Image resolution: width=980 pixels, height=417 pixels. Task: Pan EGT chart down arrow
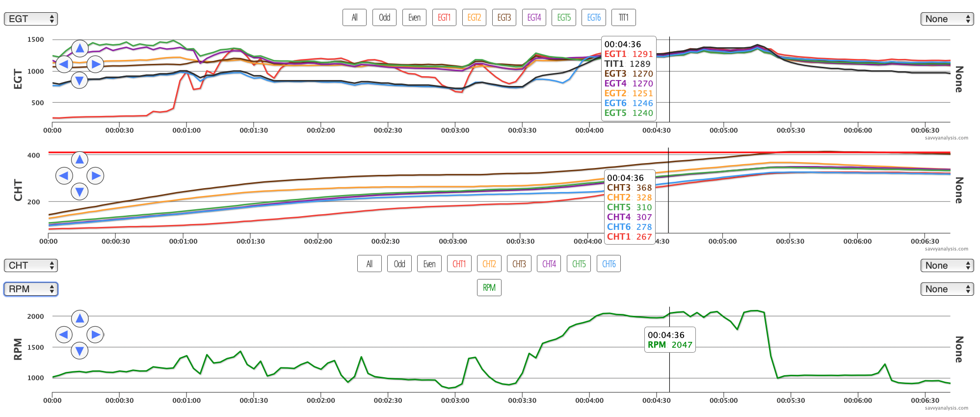pyautogui.click(x=79, y=80)
